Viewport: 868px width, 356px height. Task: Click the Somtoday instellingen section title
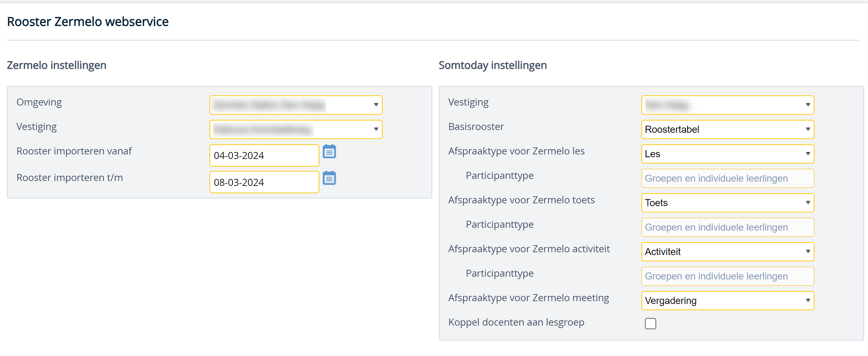(493, 65)
